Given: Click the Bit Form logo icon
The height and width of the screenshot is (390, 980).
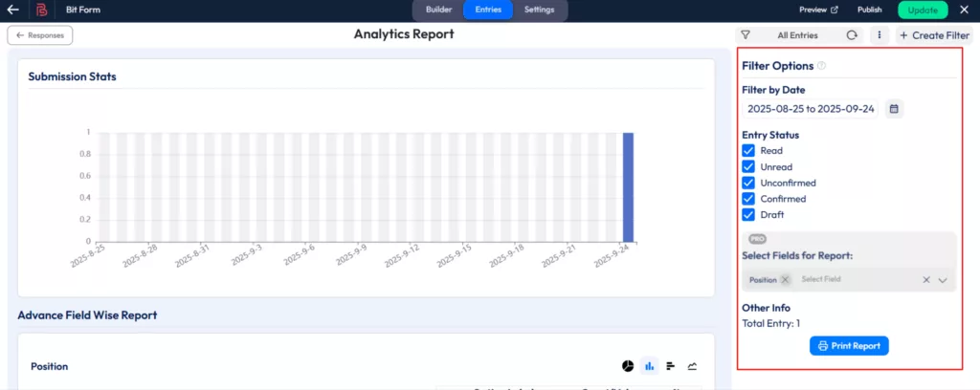Looking at the screenshot, I should [x=42, y=10].
